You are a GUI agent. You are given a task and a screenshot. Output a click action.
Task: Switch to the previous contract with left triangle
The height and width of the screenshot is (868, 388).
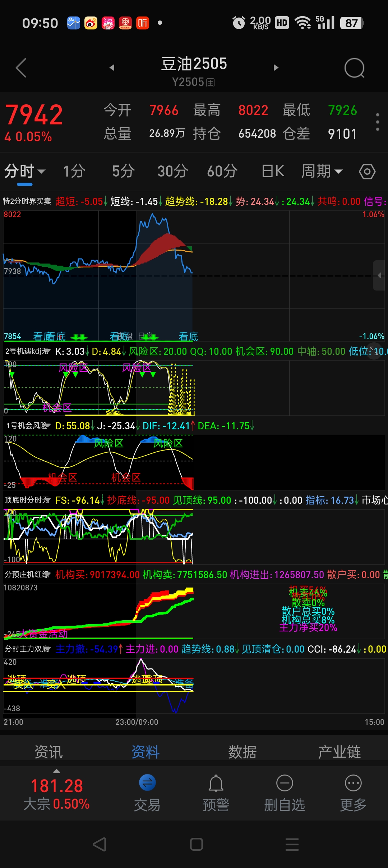click(112, 68)
